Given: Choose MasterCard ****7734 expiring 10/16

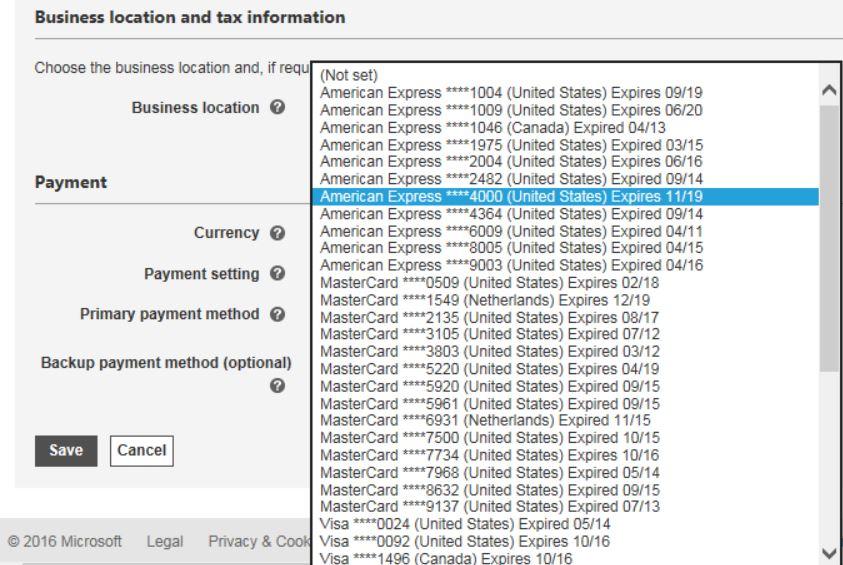Looking at the screenshot, I should click(565, 455).
